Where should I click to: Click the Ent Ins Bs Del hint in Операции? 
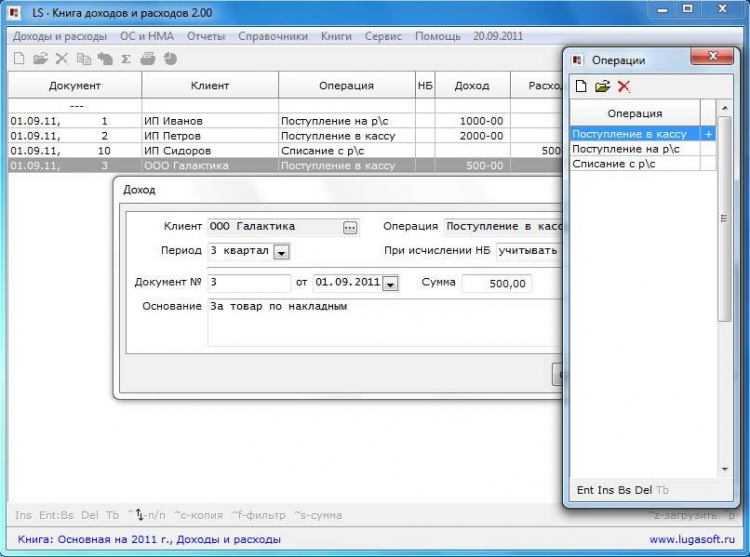coord(614,490)
